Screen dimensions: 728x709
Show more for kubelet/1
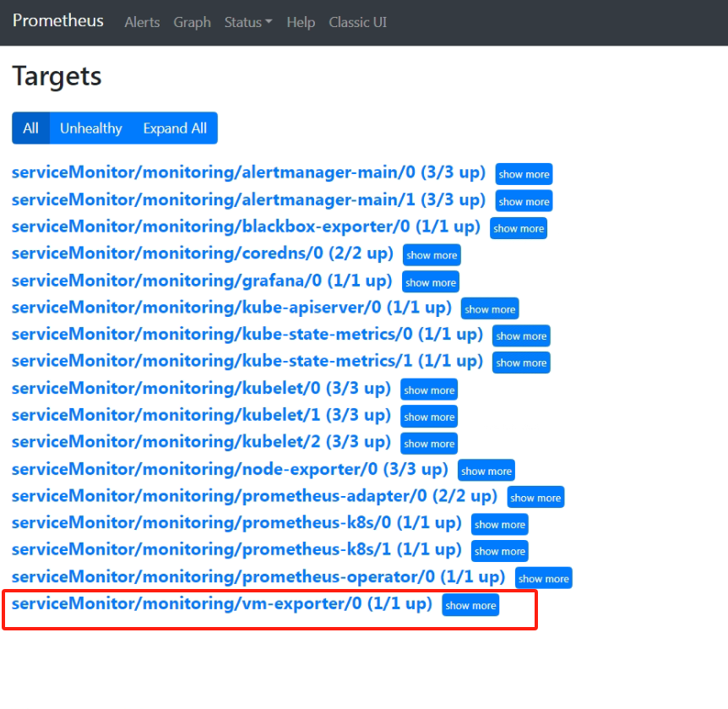point(429,417)
